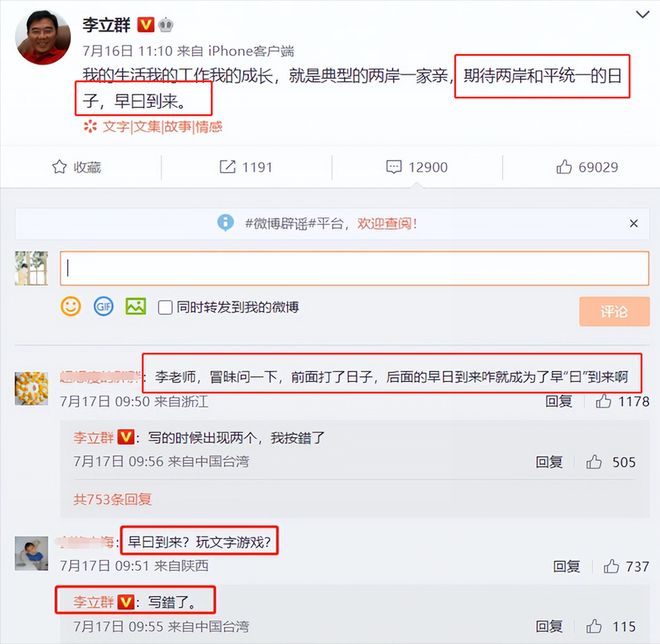Expand 共753条回复 replies
This screenshot has height=644, width=660.
112,499
